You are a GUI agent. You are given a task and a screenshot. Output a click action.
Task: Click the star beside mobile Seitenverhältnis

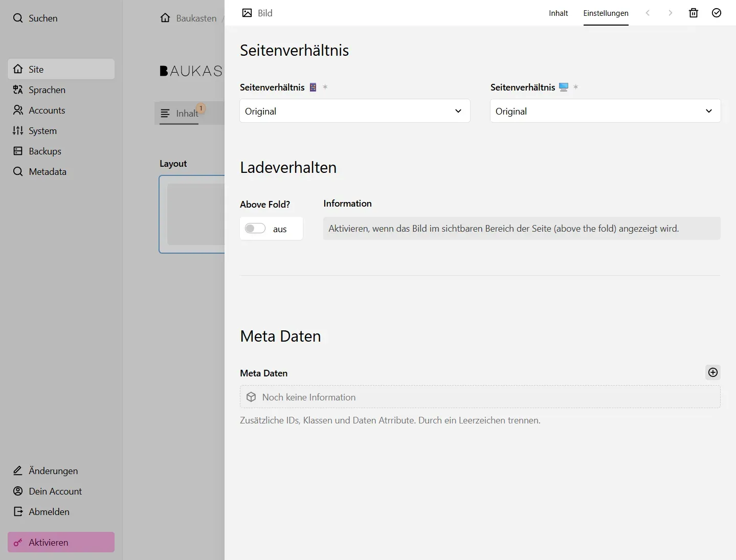tap(325, 87)
